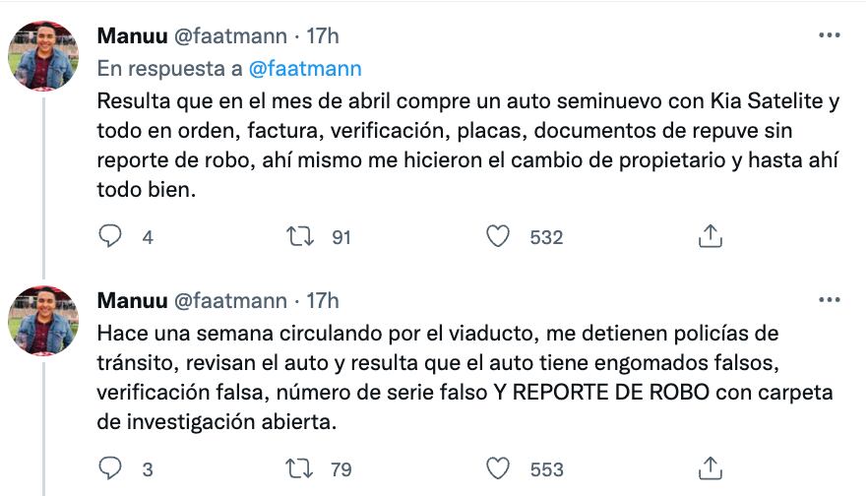The image size is (868, 496).
Task: Open more options menu on second tweet
Action: (x=830, y=300)
